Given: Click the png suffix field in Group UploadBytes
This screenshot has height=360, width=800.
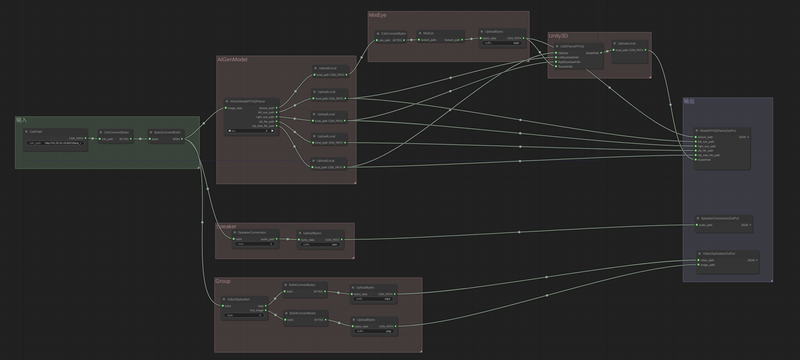Looking at the screenshot, I should 374,331.
